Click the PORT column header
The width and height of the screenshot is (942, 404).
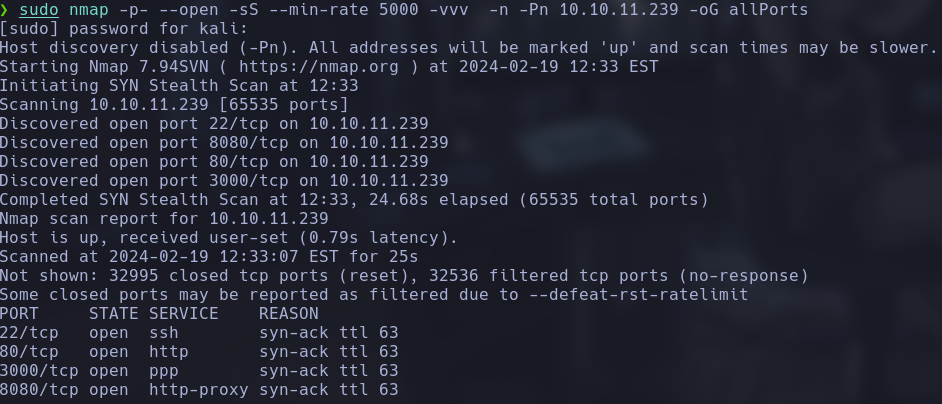pos(20,314)
